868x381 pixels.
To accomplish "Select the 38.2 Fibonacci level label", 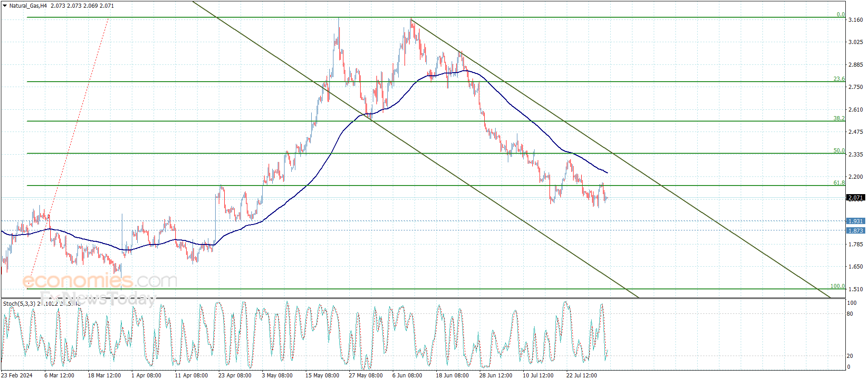I will [x=839, y=118].
